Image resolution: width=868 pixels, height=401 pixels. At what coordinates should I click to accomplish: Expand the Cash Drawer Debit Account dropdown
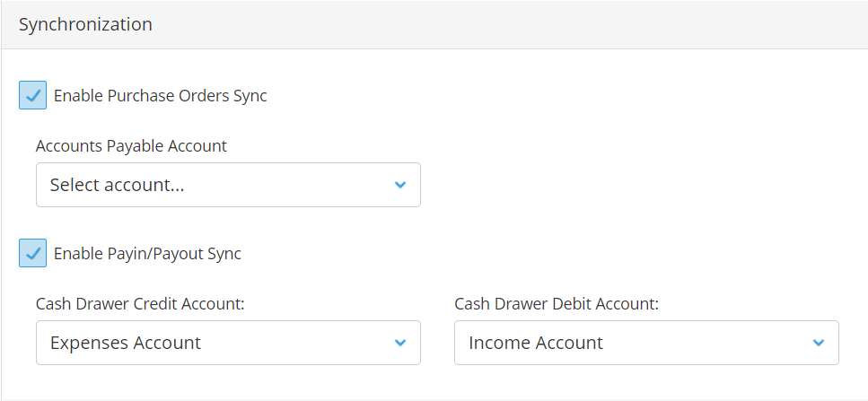646,343
